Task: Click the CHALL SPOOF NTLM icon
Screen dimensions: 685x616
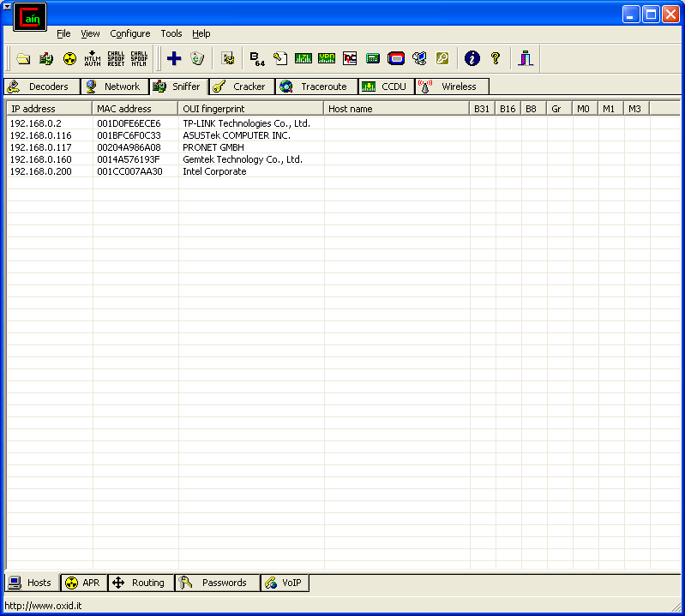Action: coord(139,58)
